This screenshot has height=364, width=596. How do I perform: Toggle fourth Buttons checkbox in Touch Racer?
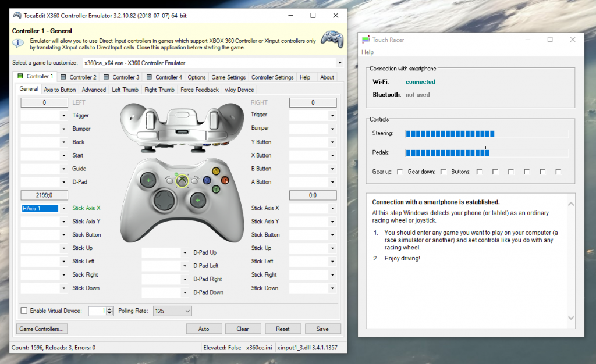[526, 172]
